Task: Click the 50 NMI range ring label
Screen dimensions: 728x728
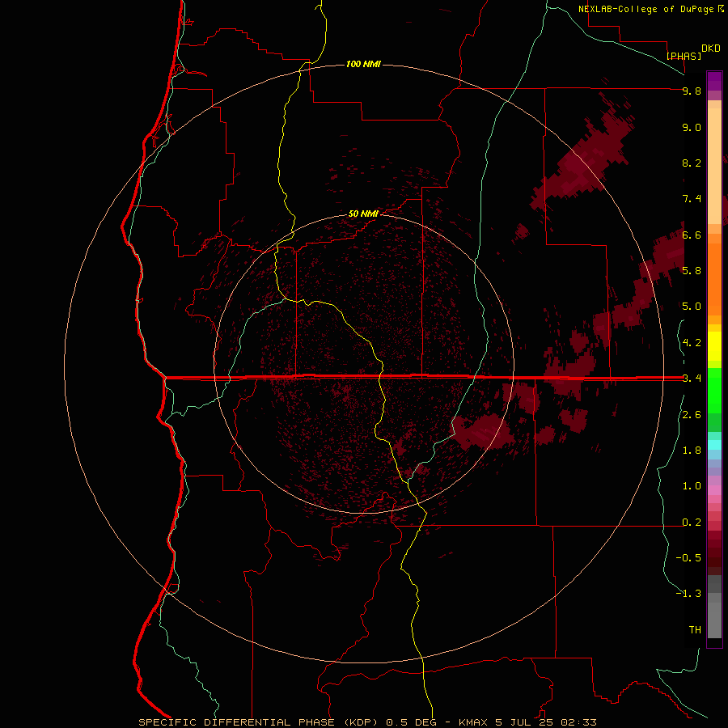Action: (x=363, y=214)
